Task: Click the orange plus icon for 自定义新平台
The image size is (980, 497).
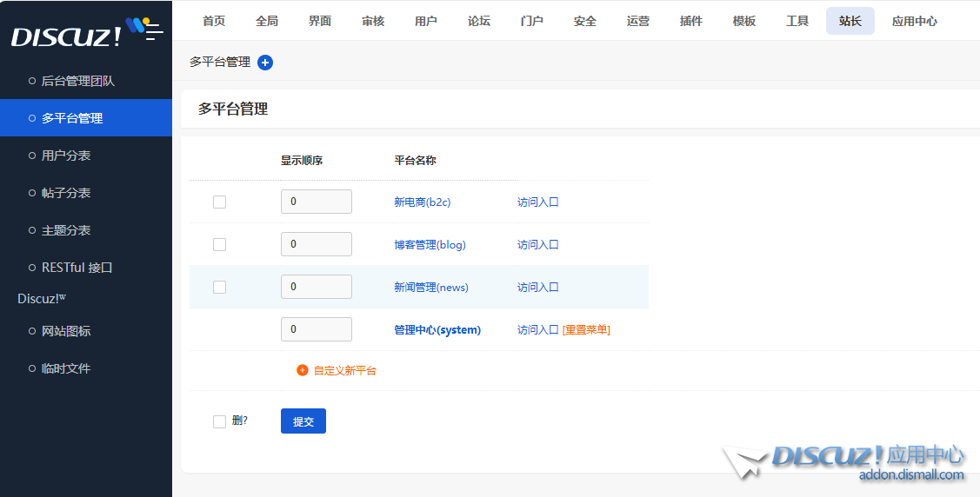Action: pyautogui.click(x=303, y=370)
